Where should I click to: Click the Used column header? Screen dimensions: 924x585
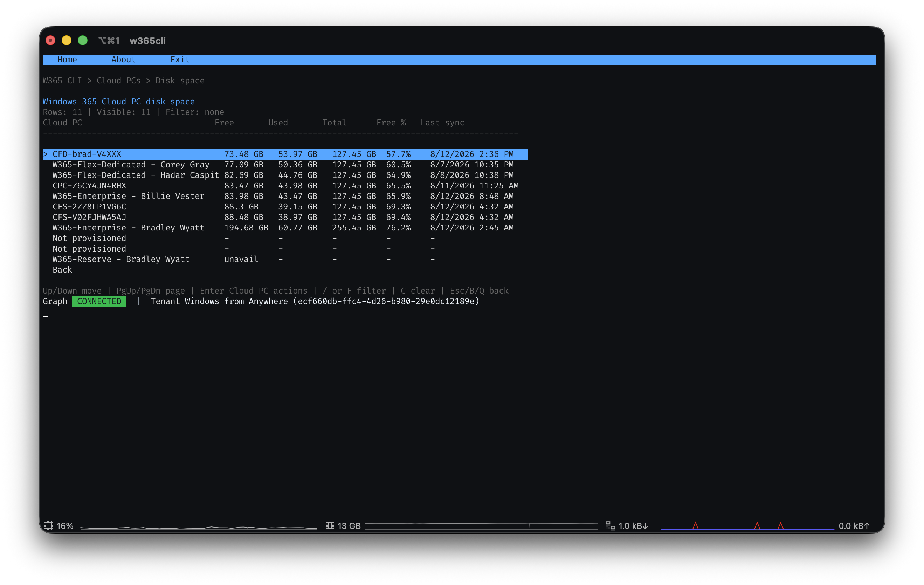278,123
